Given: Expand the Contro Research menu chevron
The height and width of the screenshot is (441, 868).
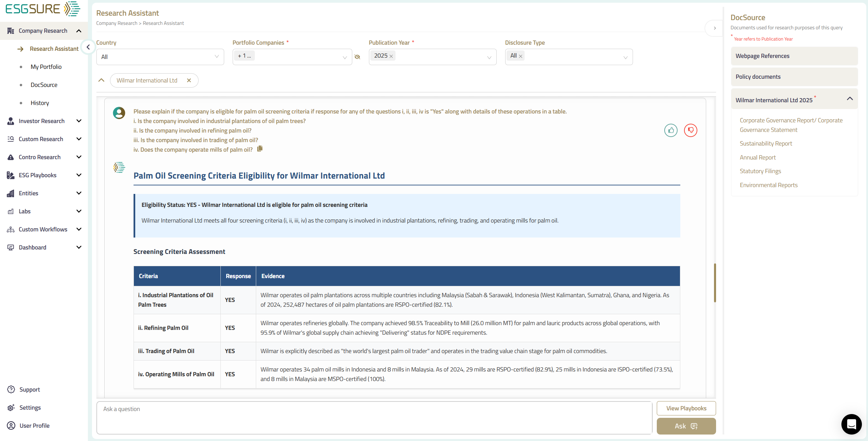Looking at the screenshot, I should click(79, 157).
